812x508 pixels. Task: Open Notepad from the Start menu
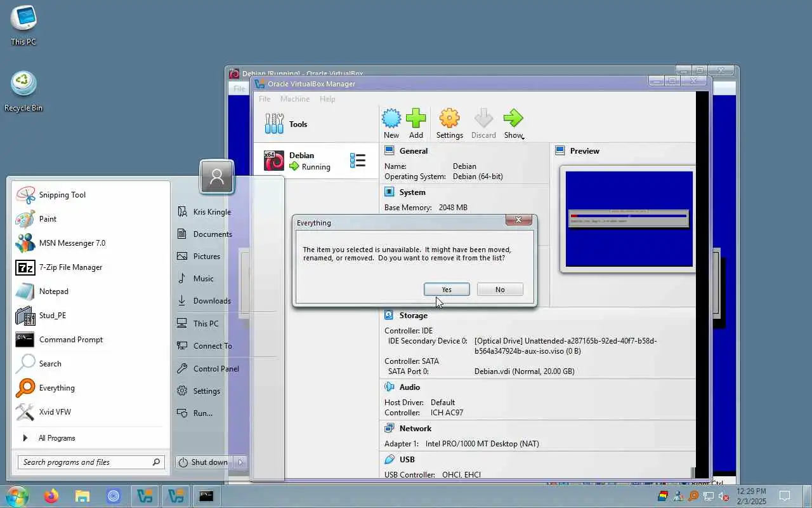(x=91, y=291)
